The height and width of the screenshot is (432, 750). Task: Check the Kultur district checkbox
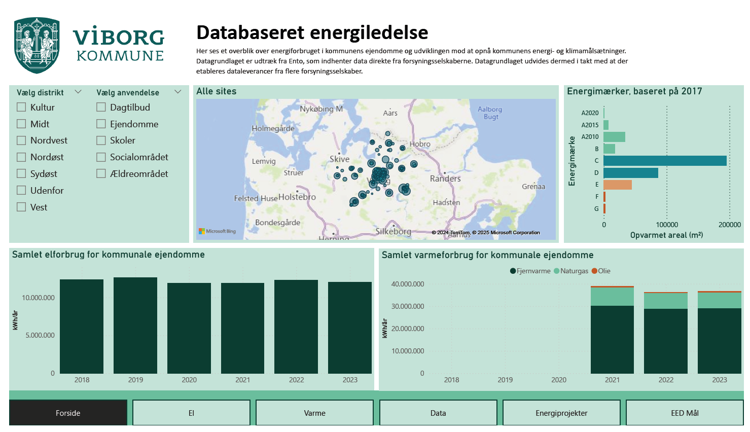tap(21, 107)
